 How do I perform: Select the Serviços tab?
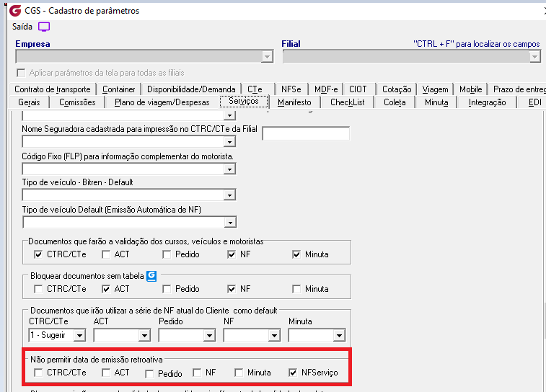tap(244, 101)
